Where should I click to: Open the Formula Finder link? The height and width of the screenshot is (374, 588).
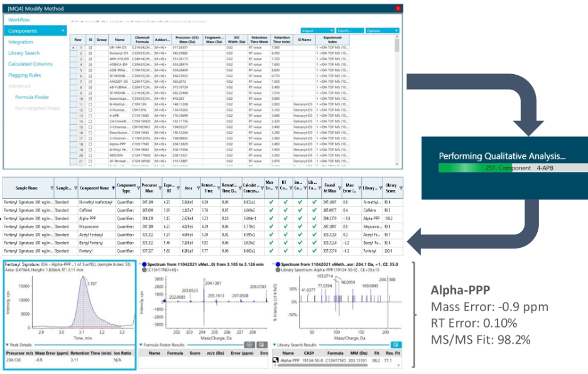click(32, 97)
